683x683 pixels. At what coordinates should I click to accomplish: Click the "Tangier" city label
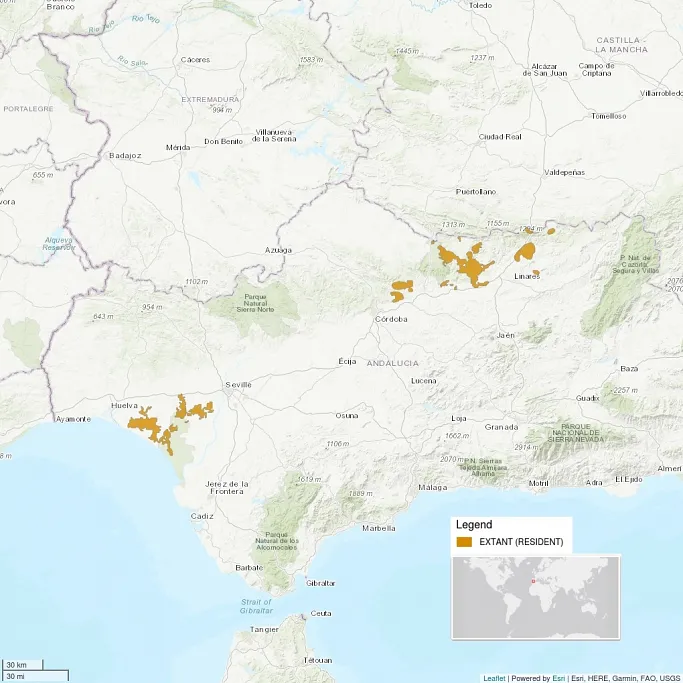pyautogui.click(x=264, y=630)
